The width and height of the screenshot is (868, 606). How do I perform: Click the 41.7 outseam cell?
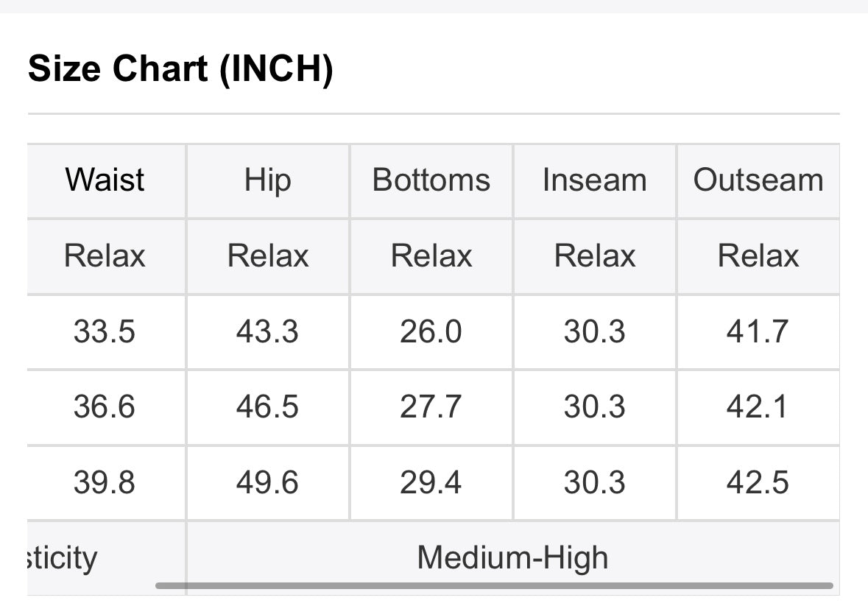[x=758, y=332]
